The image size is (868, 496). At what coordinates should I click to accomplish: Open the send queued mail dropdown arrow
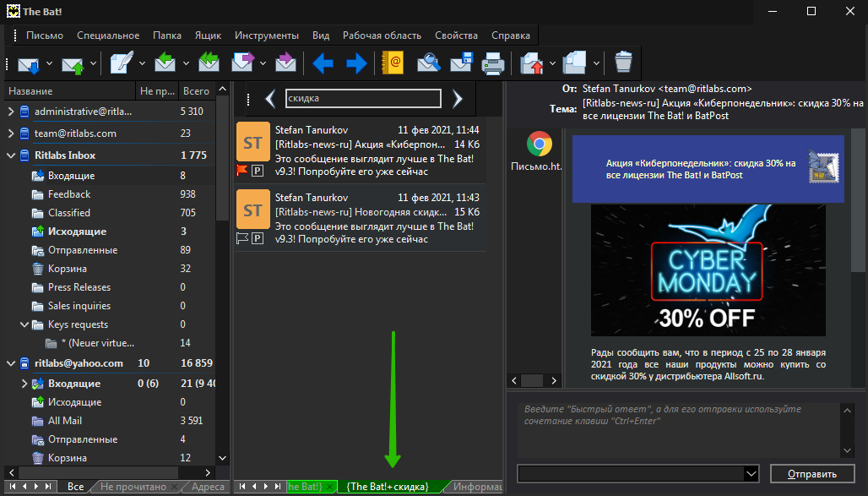[93, 63]
